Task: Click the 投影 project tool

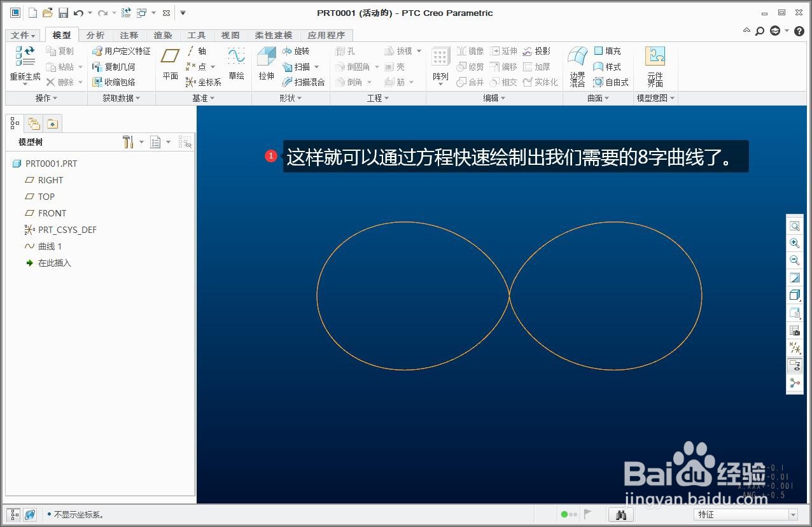Action: click(x=536, y=51)
